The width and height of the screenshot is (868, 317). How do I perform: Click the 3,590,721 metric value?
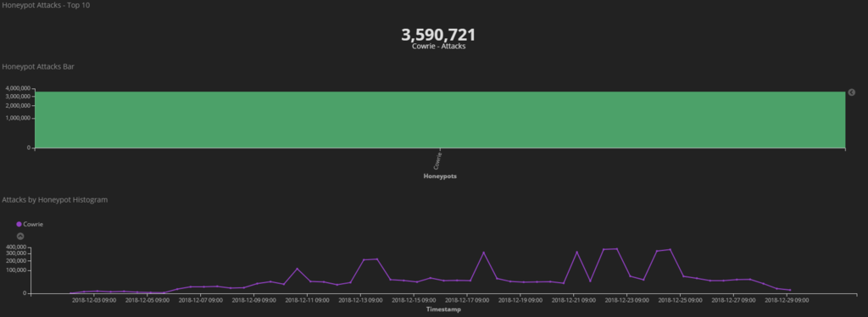point(438,35)
